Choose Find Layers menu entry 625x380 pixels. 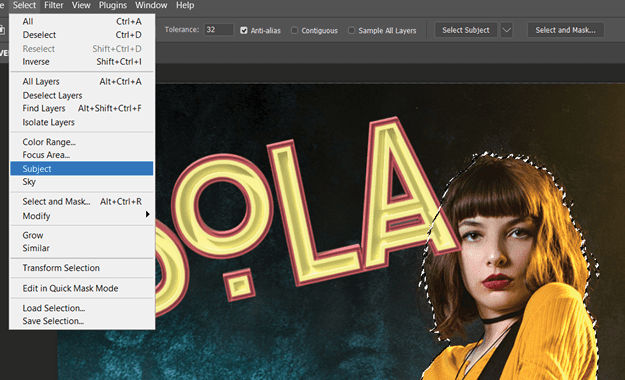point(82,108)
